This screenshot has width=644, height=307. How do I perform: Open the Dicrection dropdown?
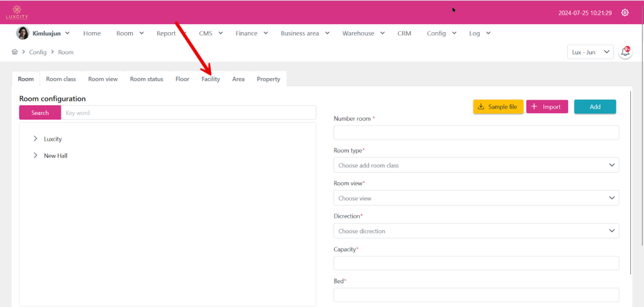pos(475,231)
